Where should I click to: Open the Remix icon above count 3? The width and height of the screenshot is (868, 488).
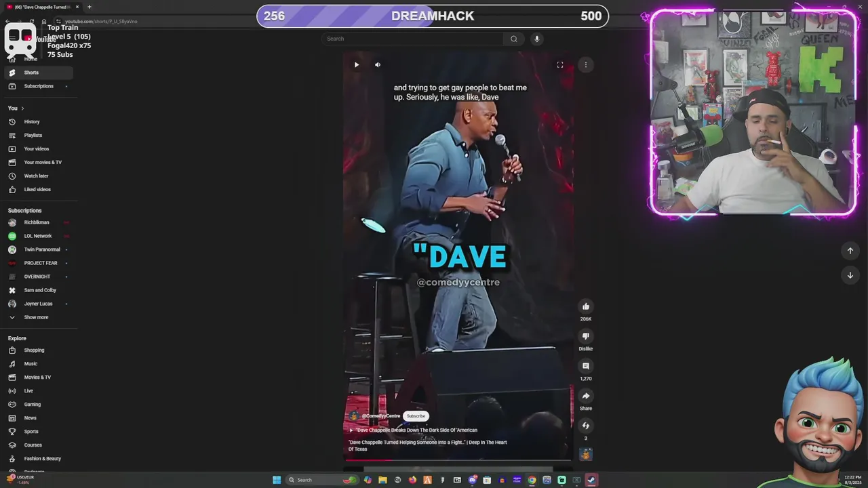(586, 426)
